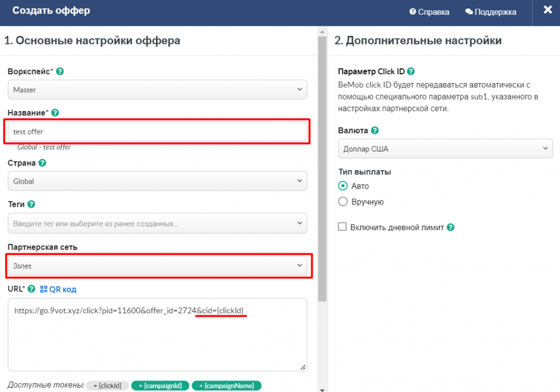Click help icon beside Название label

pyautogui.click(x=55, y=113)
